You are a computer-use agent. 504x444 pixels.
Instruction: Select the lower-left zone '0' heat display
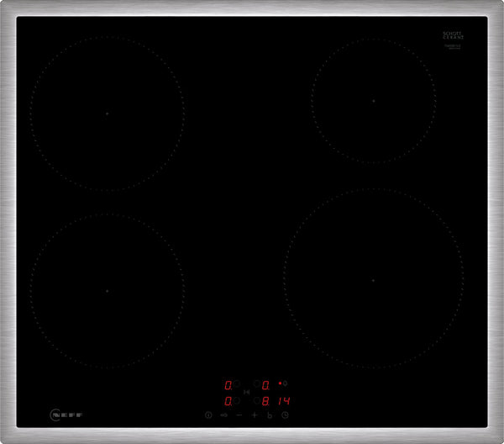[228, 400]
